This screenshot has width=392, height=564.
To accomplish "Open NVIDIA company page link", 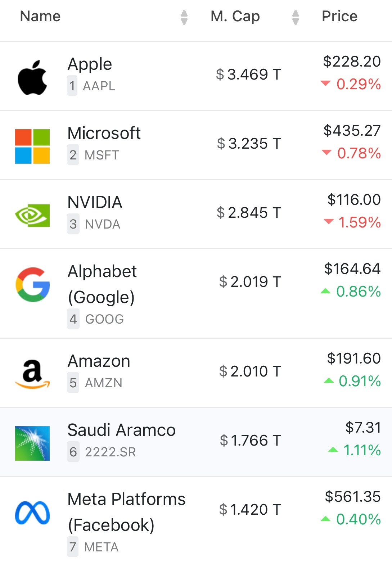I will coord(95,202).
